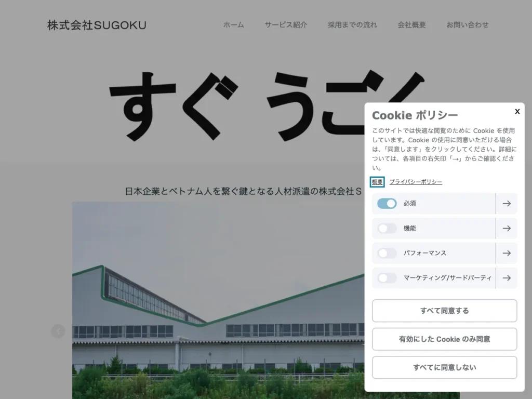Viewport: 532px width, 399px height.
Task: Toggle the 必須 cookie switch
Action: point(387,204)
